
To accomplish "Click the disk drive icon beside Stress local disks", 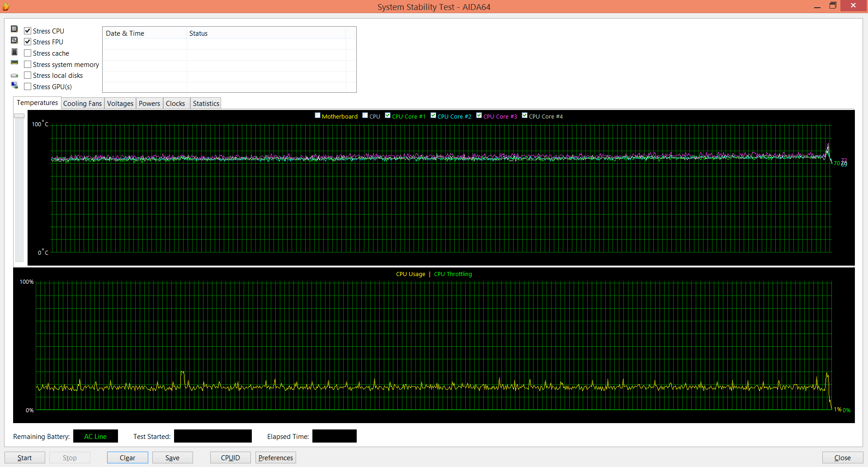I will (14, 76).
